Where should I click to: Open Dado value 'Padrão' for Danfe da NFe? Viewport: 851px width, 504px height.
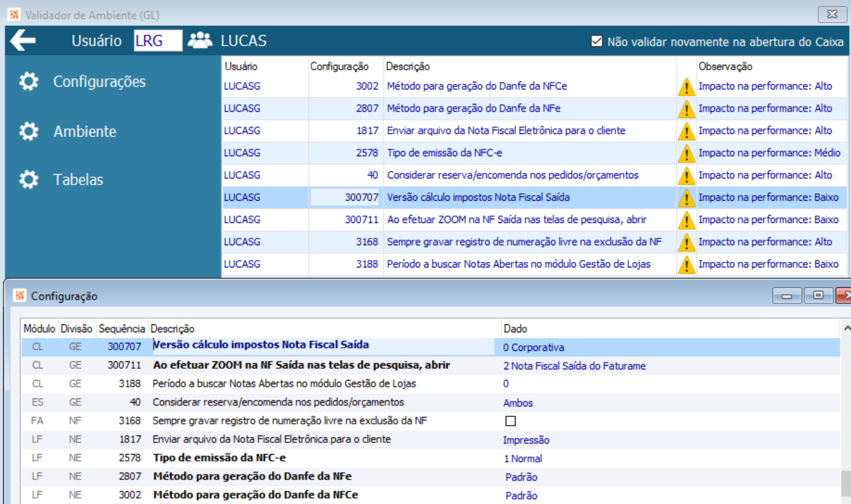click(x=522, y=477)
